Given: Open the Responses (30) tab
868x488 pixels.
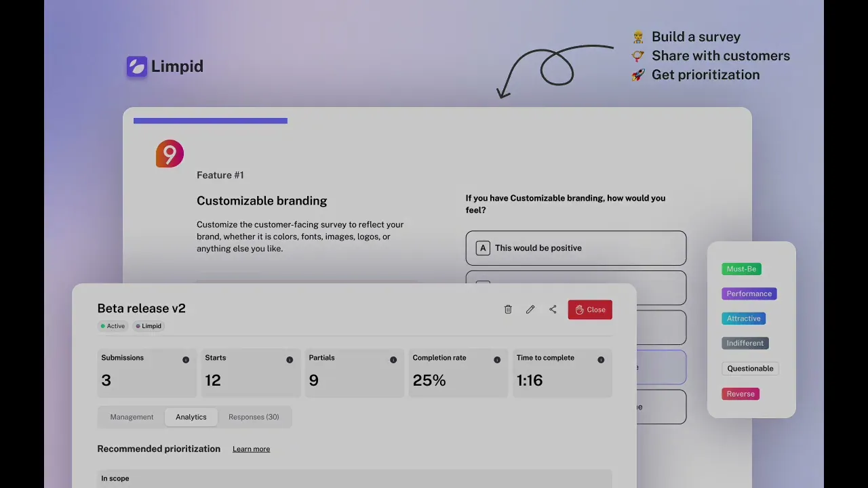Looking at the screenshot, I should pos(254,417).
